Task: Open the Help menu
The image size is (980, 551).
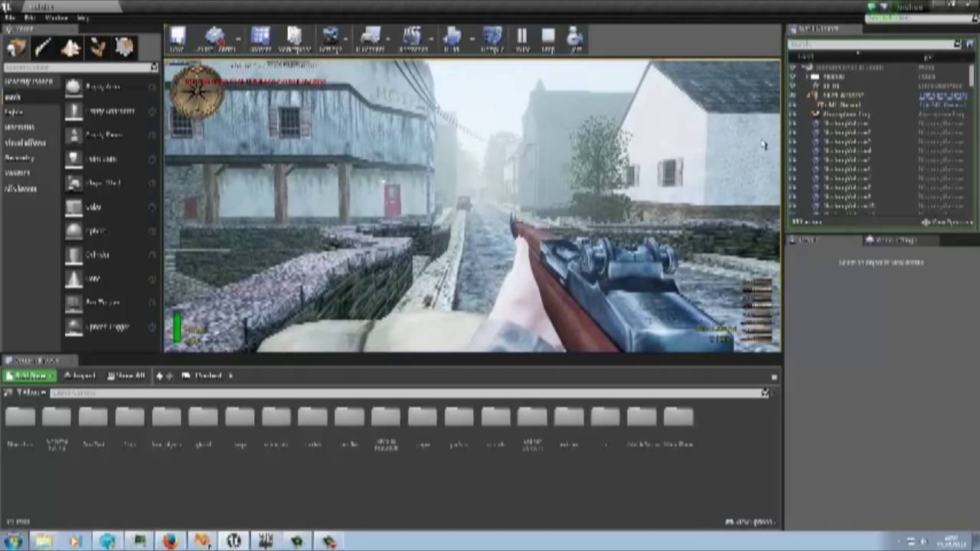Action: click(83, 17)
